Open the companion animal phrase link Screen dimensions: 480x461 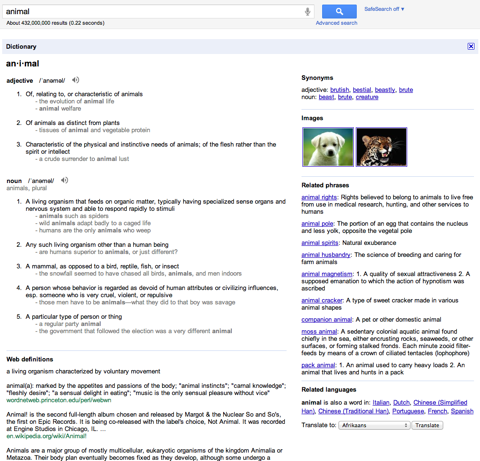tap(326, 320)
